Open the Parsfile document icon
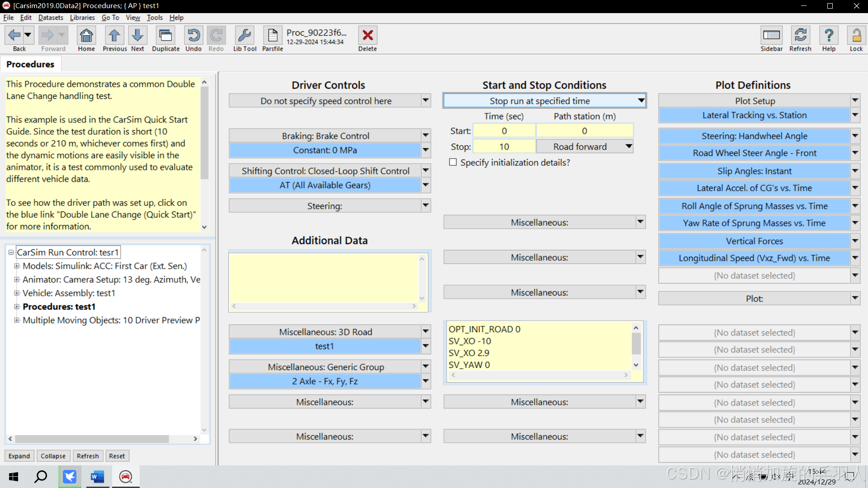 pyautogui.click(x=273, y=35)
